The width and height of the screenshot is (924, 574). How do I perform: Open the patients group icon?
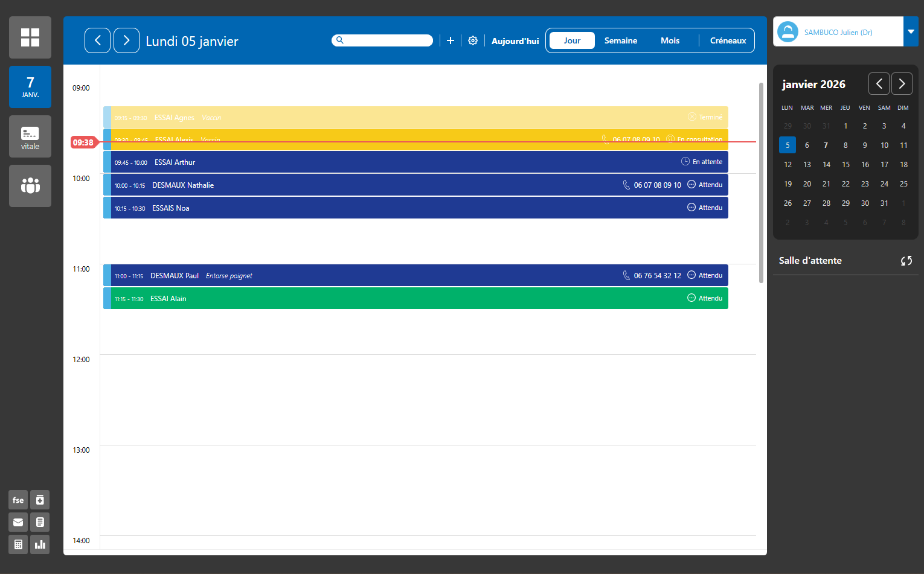click(30, 186)
